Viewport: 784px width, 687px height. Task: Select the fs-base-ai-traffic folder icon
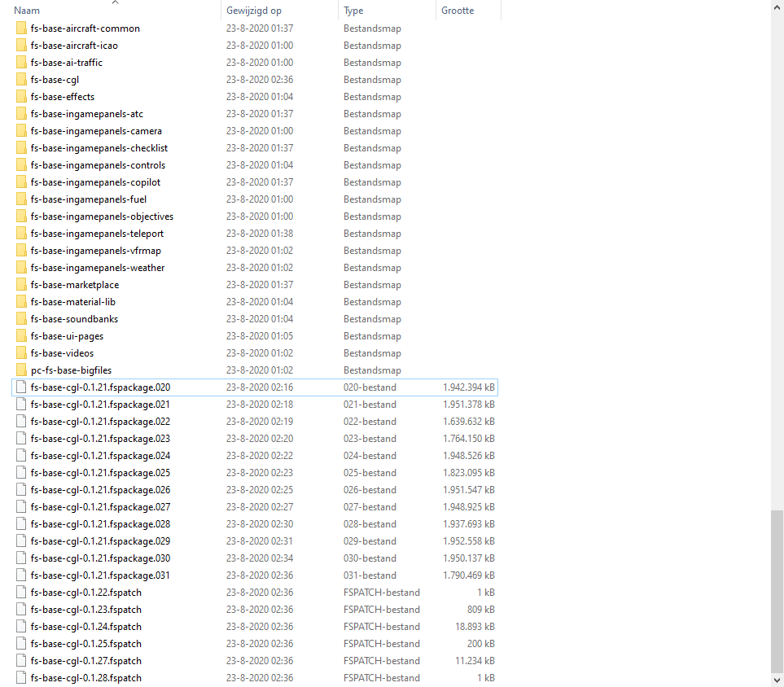(21, 63)
